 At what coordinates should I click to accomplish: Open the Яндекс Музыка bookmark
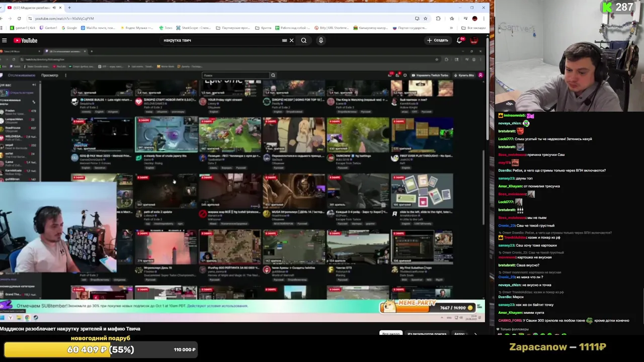click(137, 28)
